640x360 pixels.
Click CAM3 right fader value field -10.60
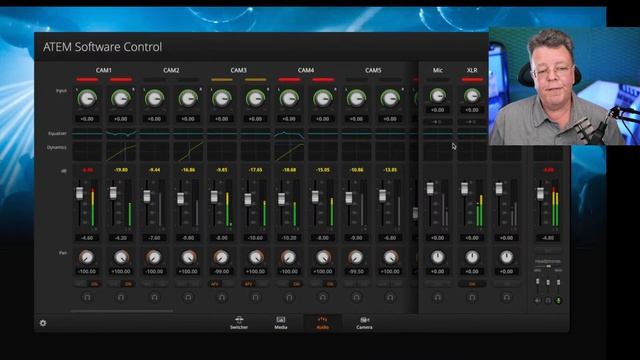coord(256,238)
